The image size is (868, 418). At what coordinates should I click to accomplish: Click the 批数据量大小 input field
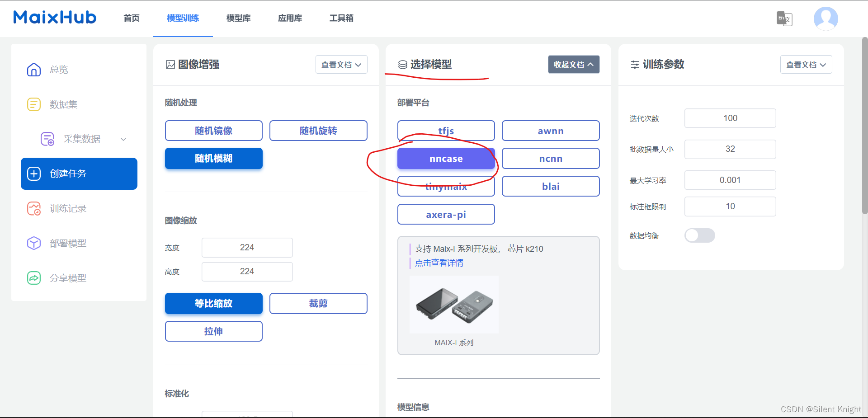click(730, 149)
